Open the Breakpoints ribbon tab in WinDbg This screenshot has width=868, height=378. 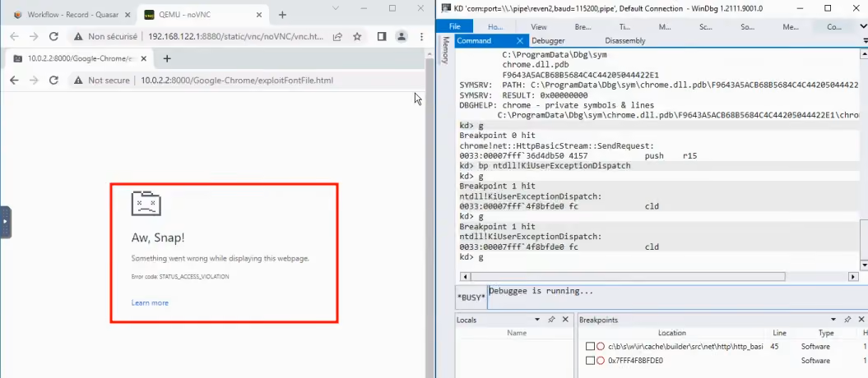[583, 26]
